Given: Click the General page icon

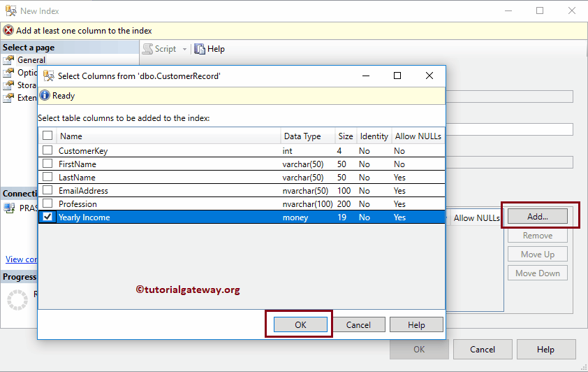Looking at the screenshot, I should point(8,60).
